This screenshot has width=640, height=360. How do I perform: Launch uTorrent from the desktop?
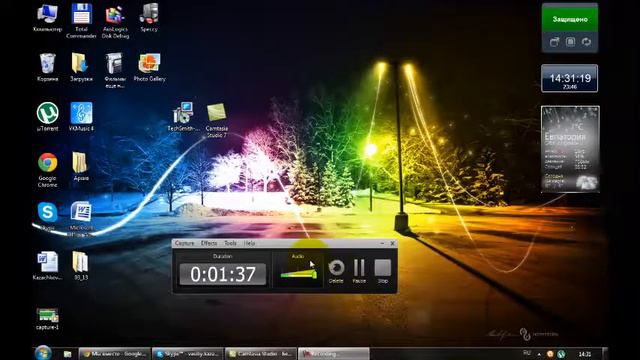point(47,117)
